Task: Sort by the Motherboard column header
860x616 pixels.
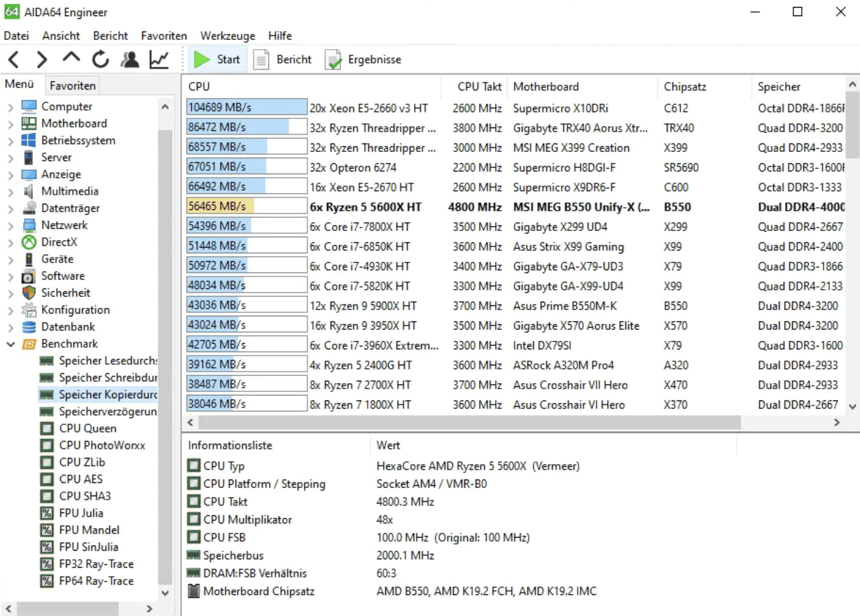Action: point(583,87)
